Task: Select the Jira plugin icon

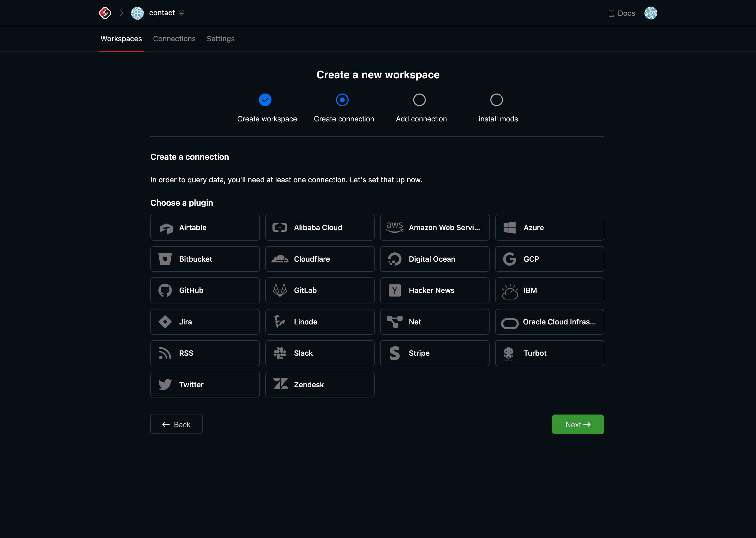Action: 165,321
